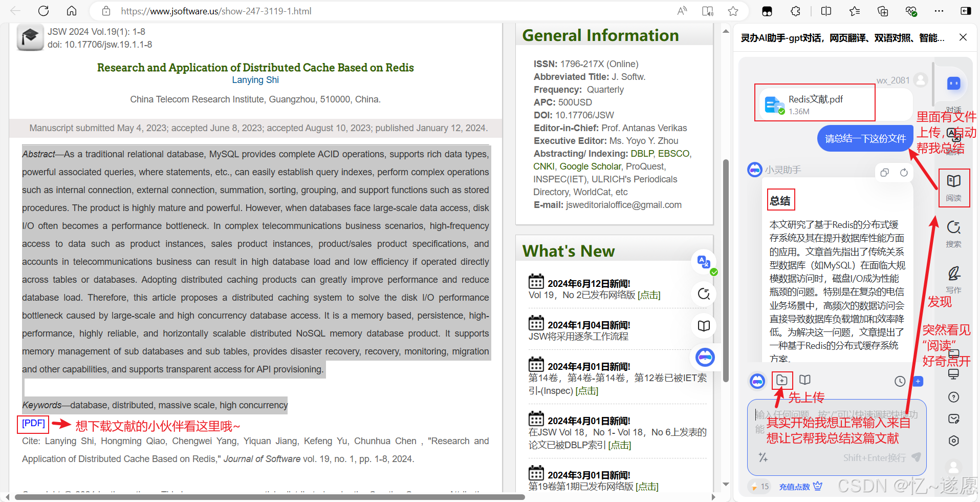The height and width of the screenshot is (502, 980).
Task: Regenerate the assistant's summary reply
Action: click(x=904, y=173)
